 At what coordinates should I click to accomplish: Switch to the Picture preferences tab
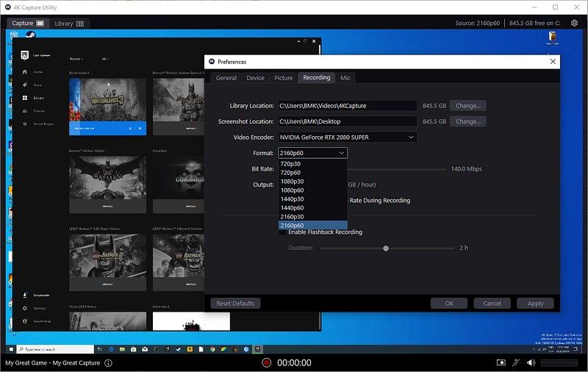[284, 78]
